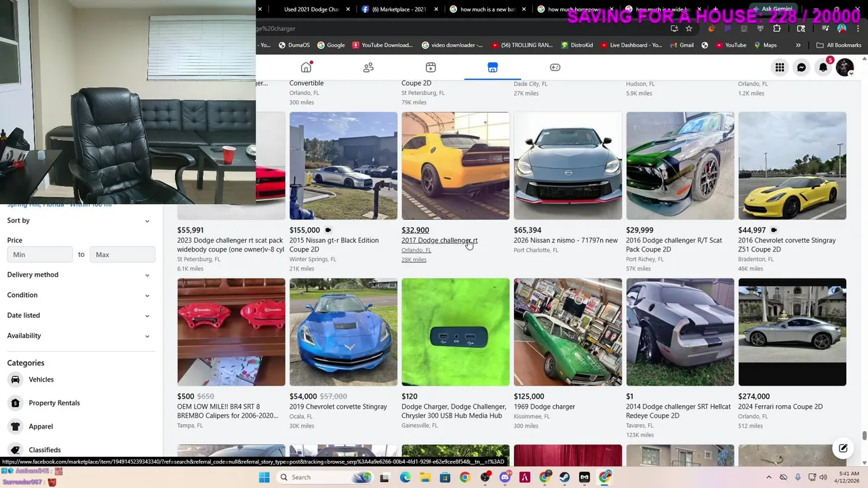The height and width of the screenshot is (488, 868).
Task: Bookmark this page with the star icon
Action: point(689,28)
